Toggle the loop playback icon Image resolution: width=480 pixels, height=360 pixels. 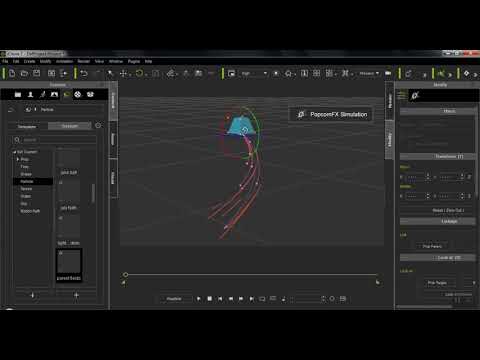(x=262, y=299)
